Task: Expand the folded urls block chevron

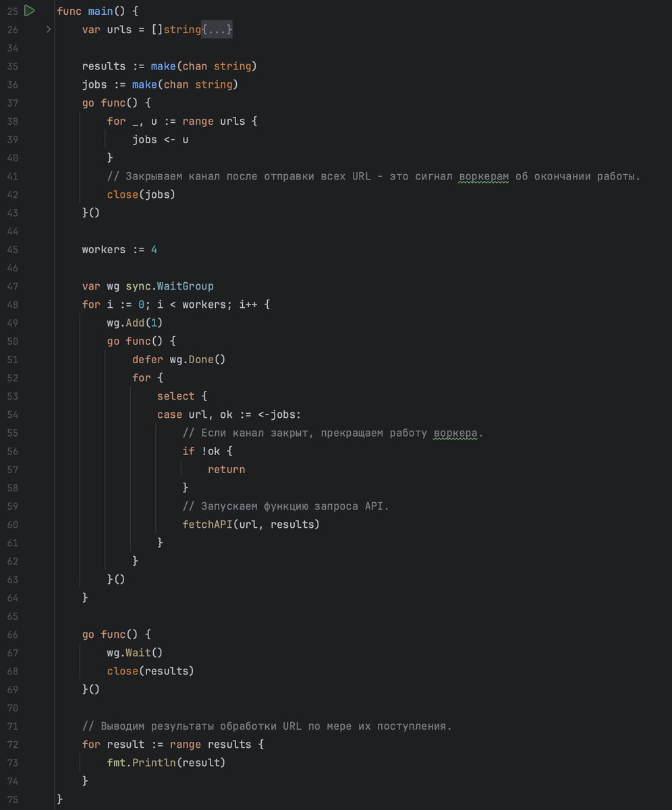Action: (x=49, y=30)
